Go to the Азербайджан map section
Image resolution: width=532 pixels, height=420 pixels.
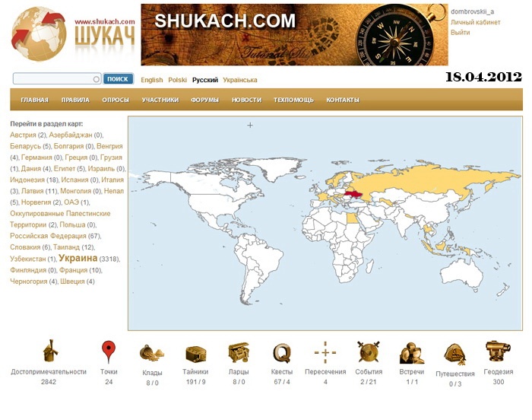tap(71, 135)
